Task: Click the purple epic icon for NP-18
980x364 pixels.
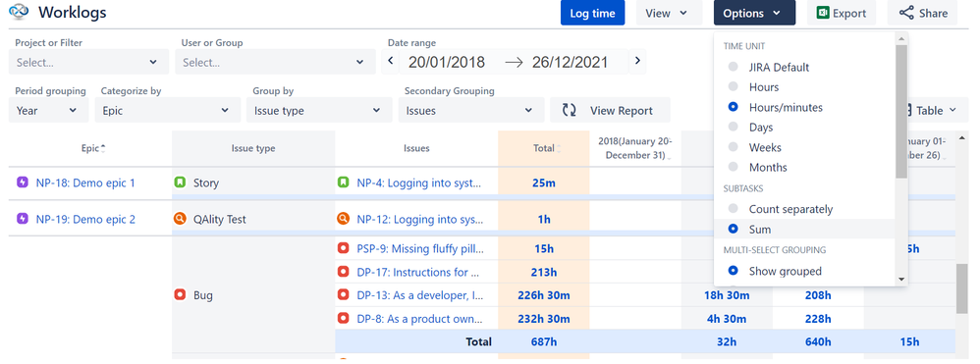Action: pos(23,182)
